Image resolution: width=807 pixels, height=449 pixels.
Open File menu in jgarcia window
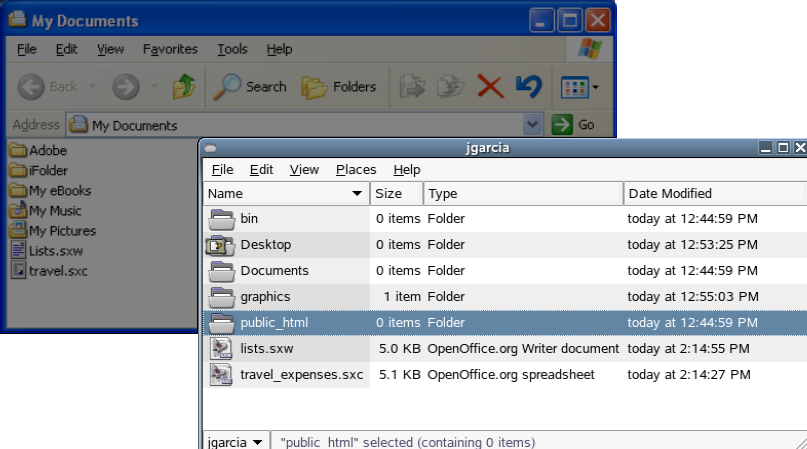[222, 169]
